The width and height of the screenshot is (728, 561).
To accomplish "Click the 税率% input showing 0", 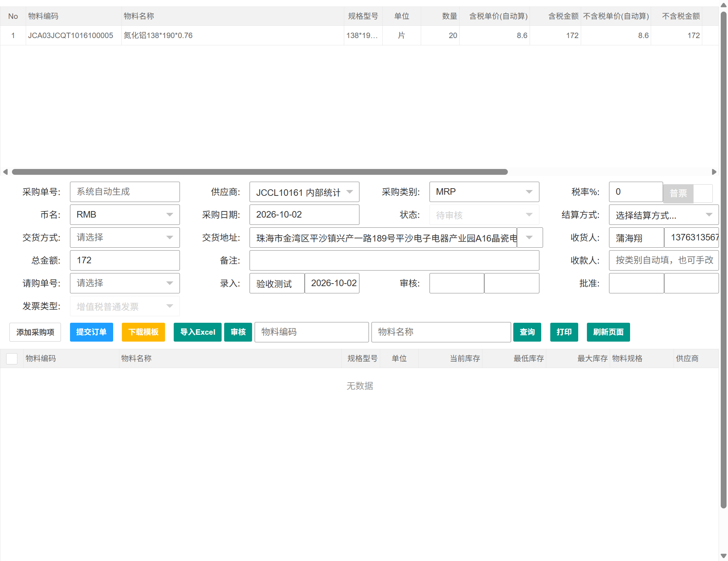I will point(636,192).
